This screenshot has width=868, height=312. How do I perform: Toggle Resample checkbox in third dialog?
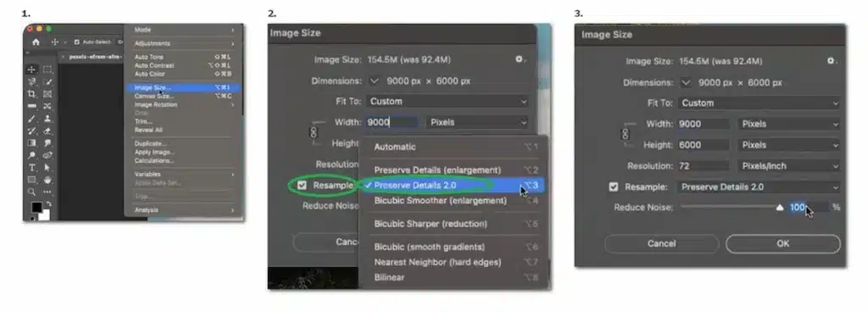click(614, 187)
